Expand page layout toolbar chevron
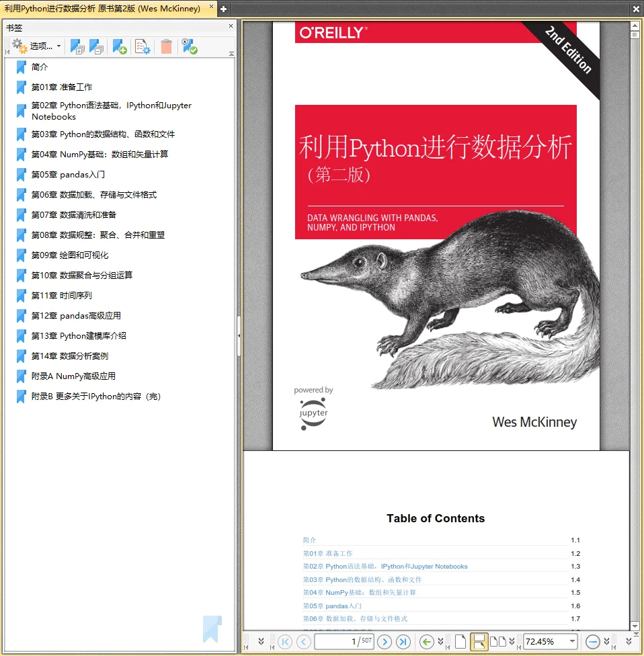The image size is (644, 656). click(512, 641)
